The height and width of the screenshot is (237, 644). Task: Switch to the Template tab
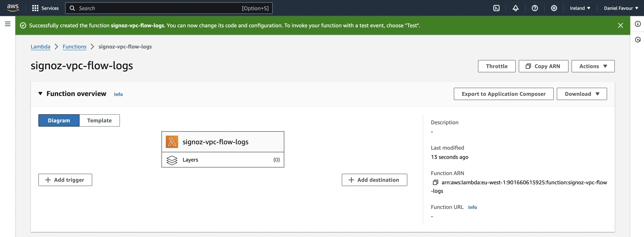[x=100, y=120]
